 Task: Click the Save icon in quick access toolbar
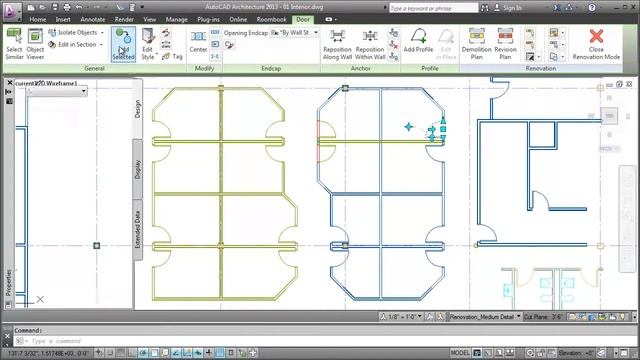55,7
